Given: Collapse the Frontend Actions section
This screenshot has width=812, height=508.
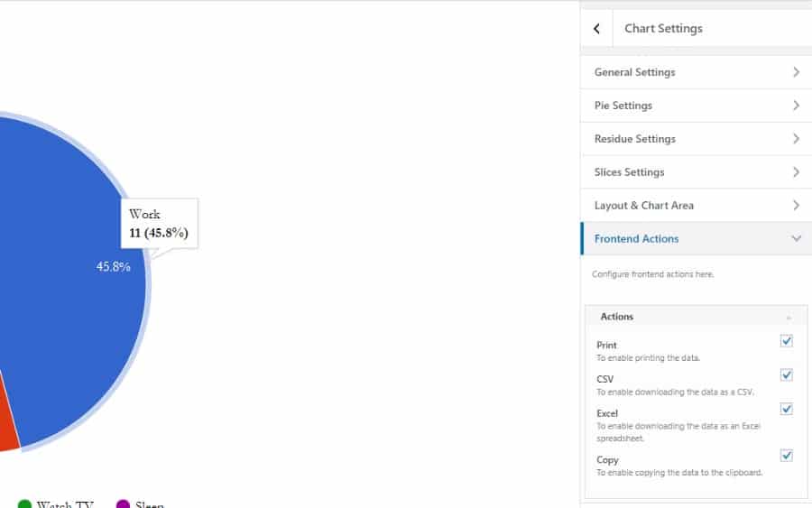Looking at the screenshot, I should click(x=796, y=239).
